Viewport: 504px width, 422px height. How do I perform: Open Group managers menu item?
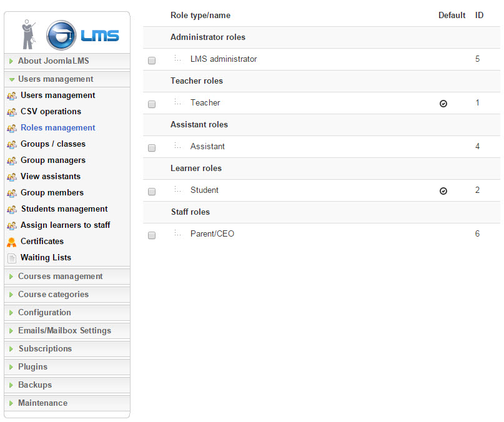pos(53,160)
